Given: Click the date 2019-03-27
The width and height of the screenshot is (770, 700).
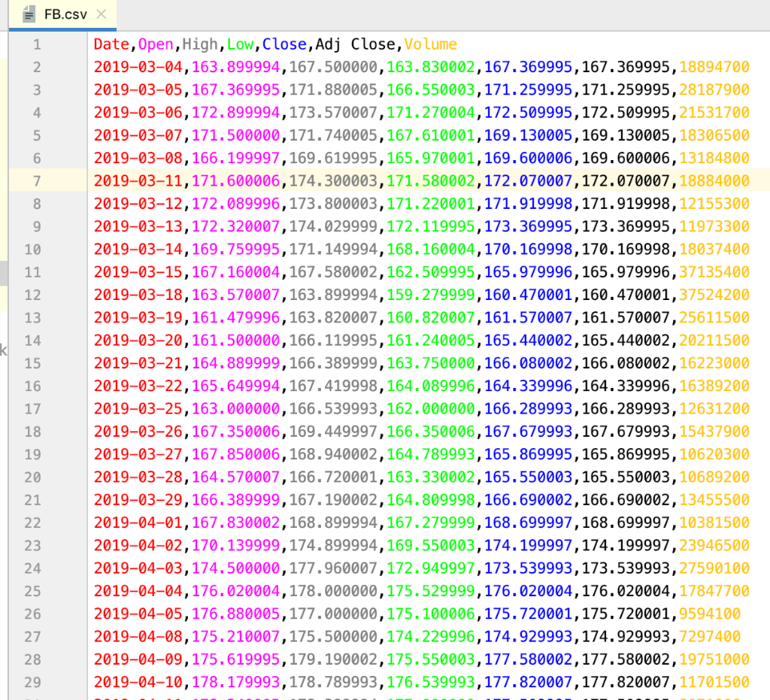Looking at the screenshot, I should tap(138, 455).
